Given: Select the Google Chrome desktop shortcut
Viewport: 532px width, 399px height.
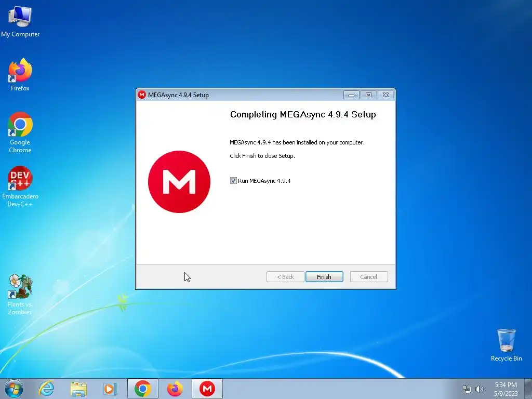Looking at the screenshot, I should (20, 132).
